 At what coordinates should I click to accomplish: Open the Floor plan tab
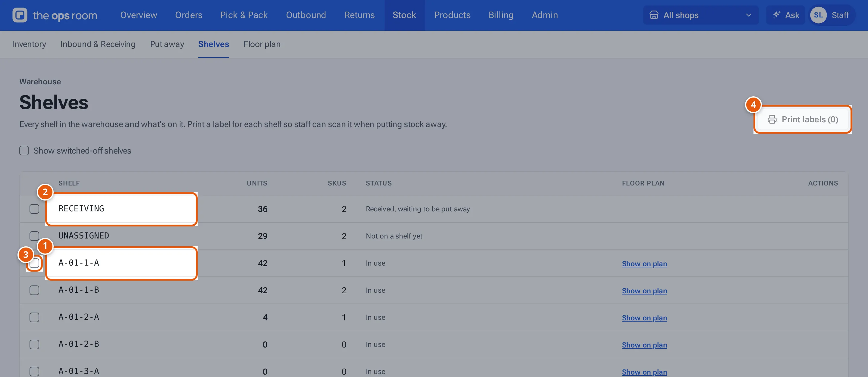coord(262,44)
